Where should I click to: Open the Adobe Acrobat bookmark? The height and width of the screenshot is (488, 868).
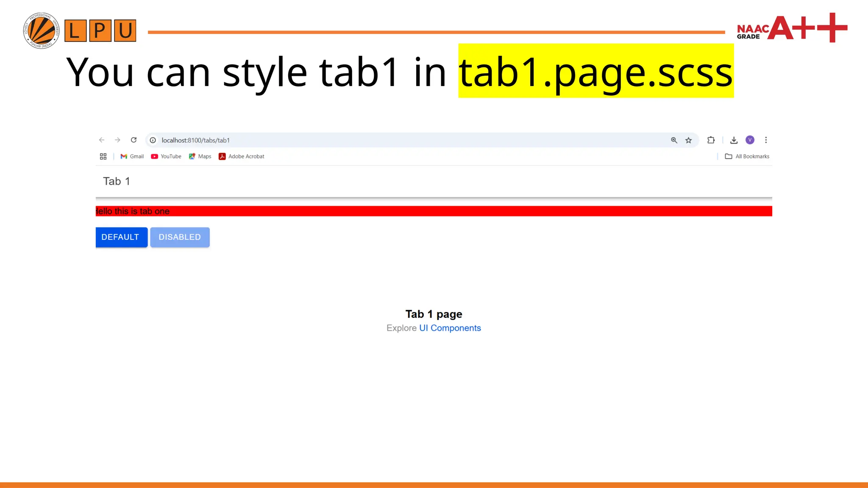[242, 156]
